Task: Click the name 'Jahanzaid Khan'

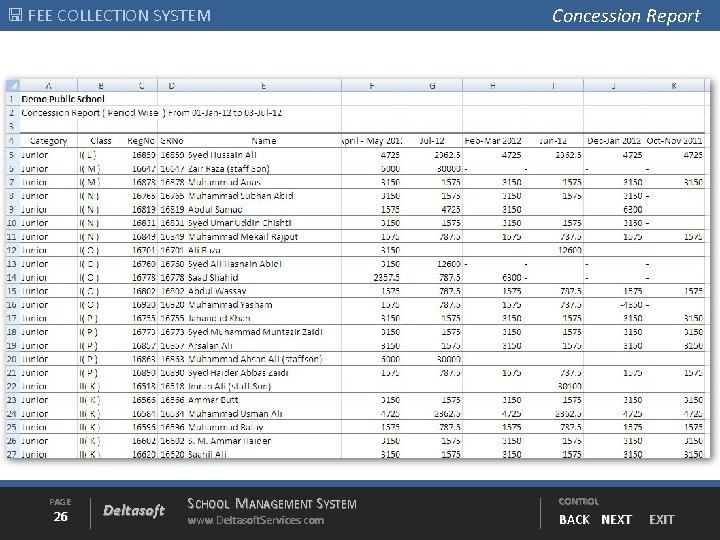Action: pos(219,318)
